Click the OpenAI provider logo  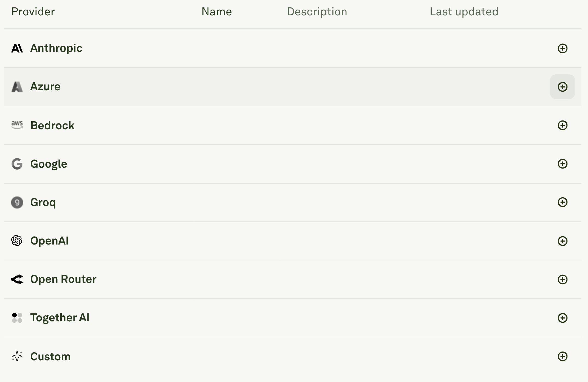tap(17, 241)
